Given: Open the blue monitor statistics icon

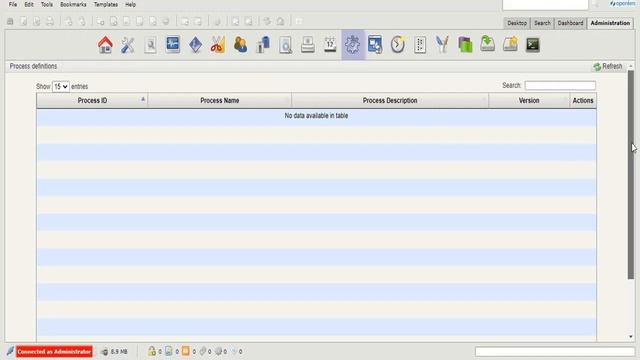Looking at the screenshot, I should [x=173, y=44].
